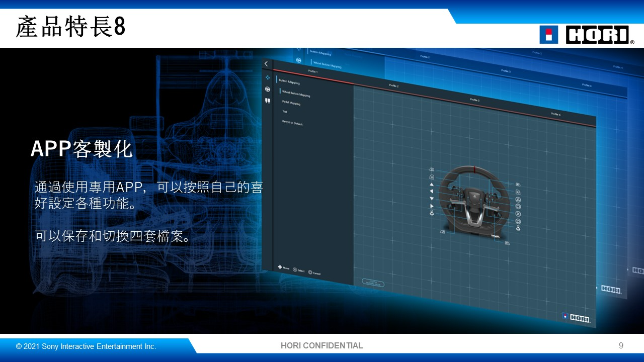Select the d-pad left arrow mapping
The height and width of the screenshot is (362, 644).
[432, 191]
